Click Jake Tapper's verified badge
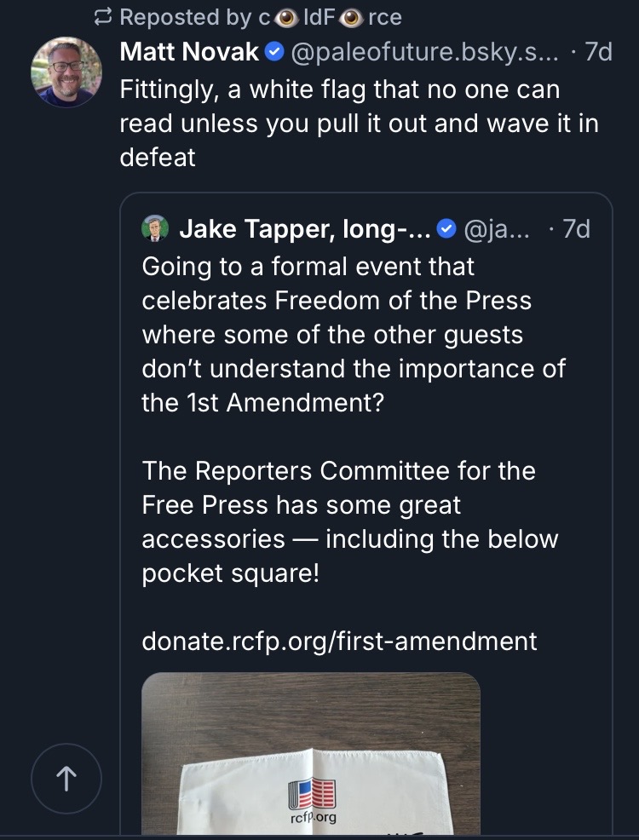The image size is (639, 840). click(445, 229)
